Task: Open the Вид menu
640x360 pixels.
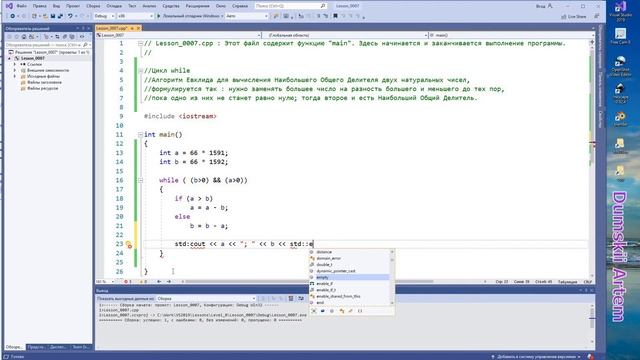Action: (x=56, y=6)
